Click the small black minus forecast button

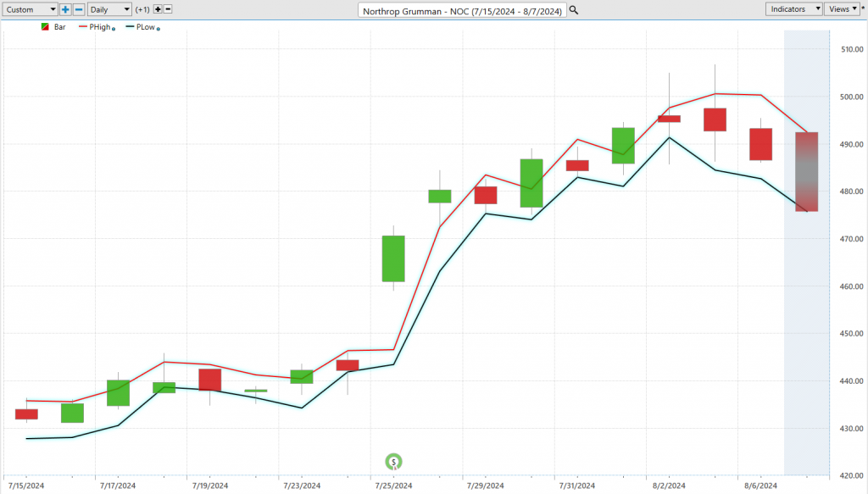[168, 9]
